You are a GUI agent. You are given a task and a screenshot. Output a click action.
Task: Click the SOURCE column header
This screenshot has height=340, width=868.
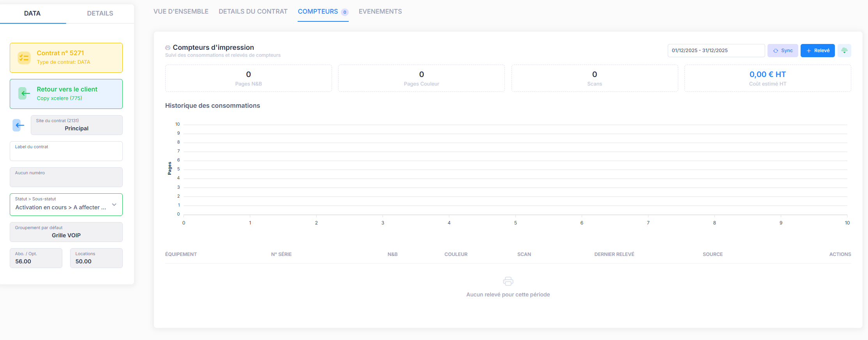coord(713,254)
